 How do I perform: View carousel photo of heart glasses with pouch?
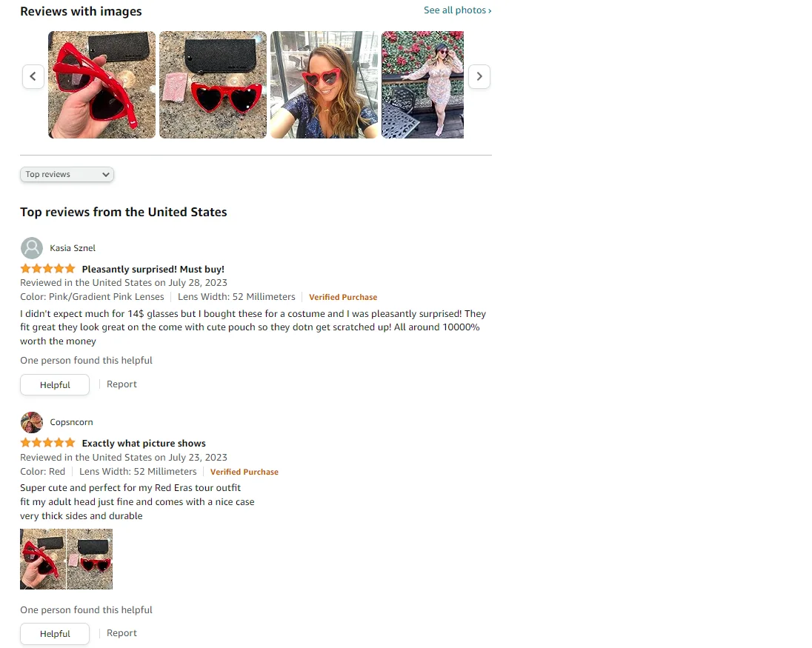pyautogui.click(x=213, y=85)
